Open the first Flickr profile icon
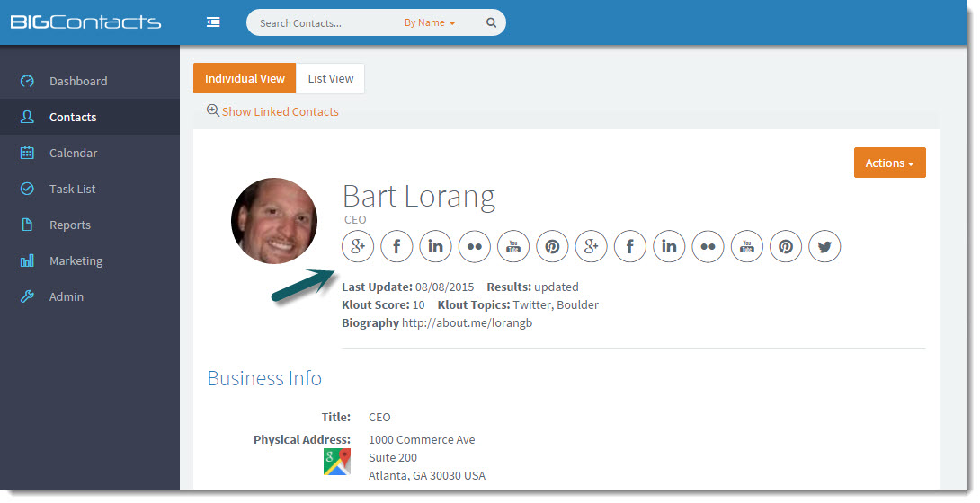This screenshot has height=503, width=980. (475, 246)
